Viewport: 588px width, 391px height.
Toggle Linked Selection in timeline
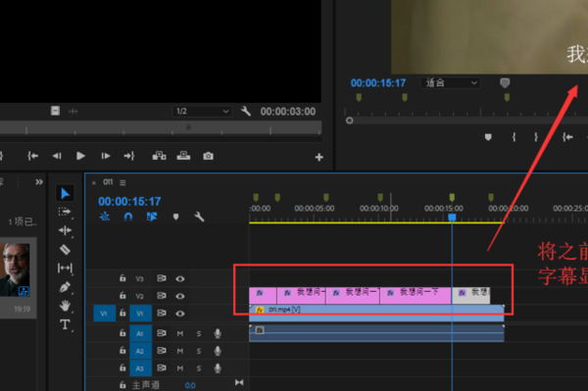(x=152, y=217)
